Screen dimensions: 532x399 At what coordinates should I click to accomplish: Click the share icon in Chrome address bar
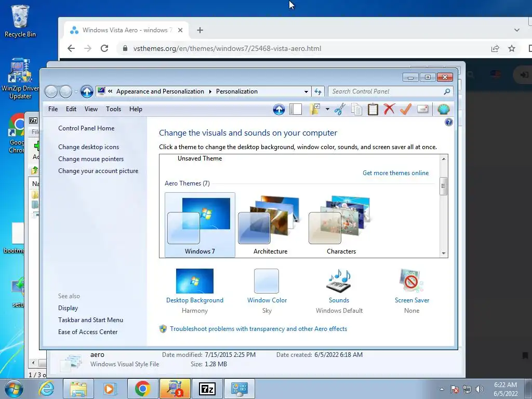pos(495,48)
